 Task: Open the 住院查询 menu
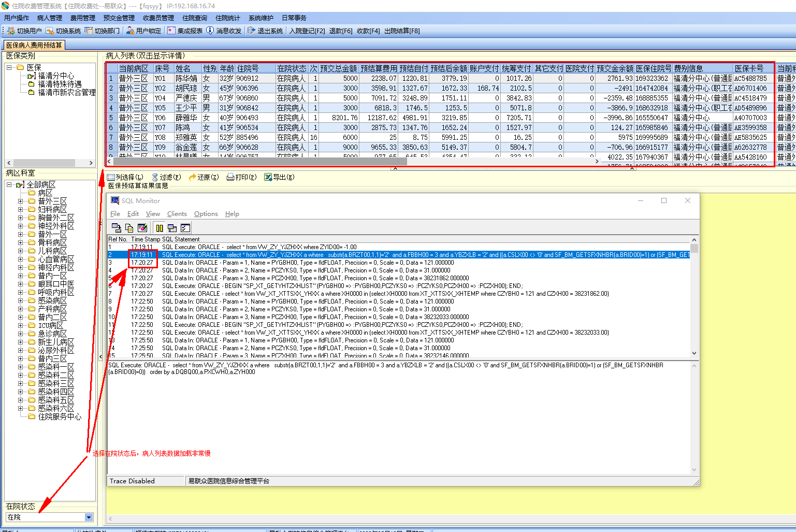point(195,18)
